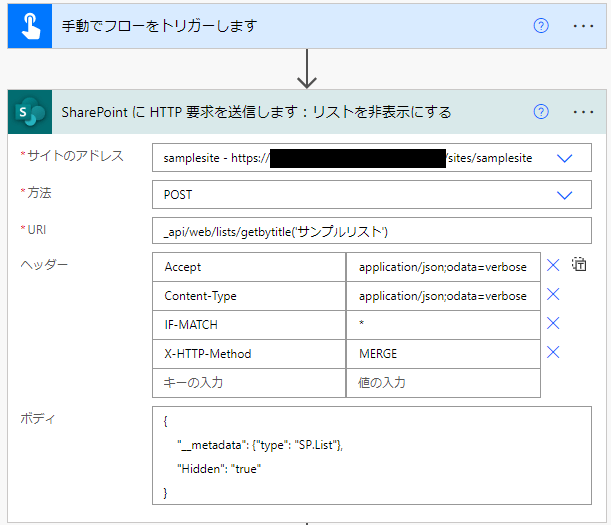The width and height of the screenshot is (611, 525).
Task: Open help for SharePoint HTTP request action
Action: (x=541, y=112)
